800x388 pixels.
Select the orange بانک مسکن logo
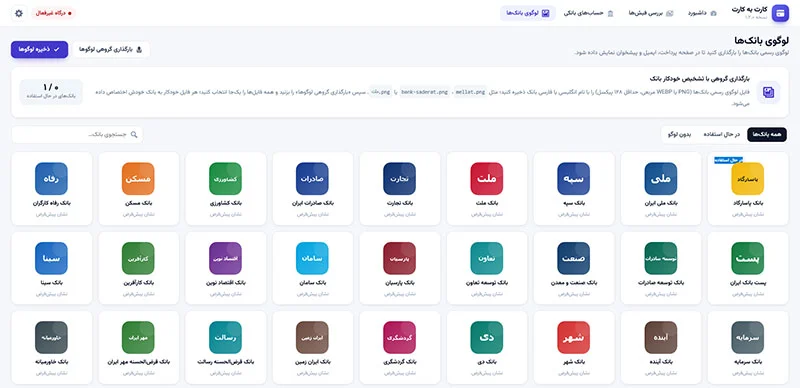coord(138,179)
